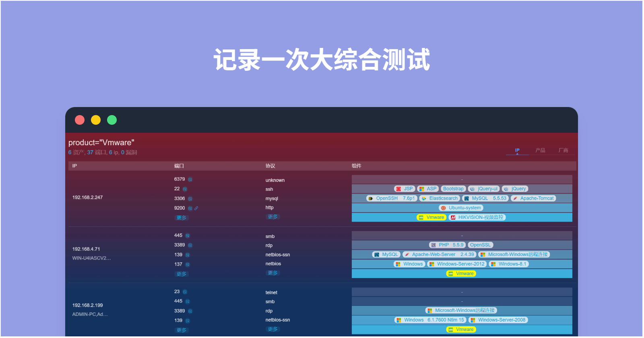Open details icon beside 192.168.2.199 port 139
The height and width of the screenshot is (338, 644).
coord(188,321)
